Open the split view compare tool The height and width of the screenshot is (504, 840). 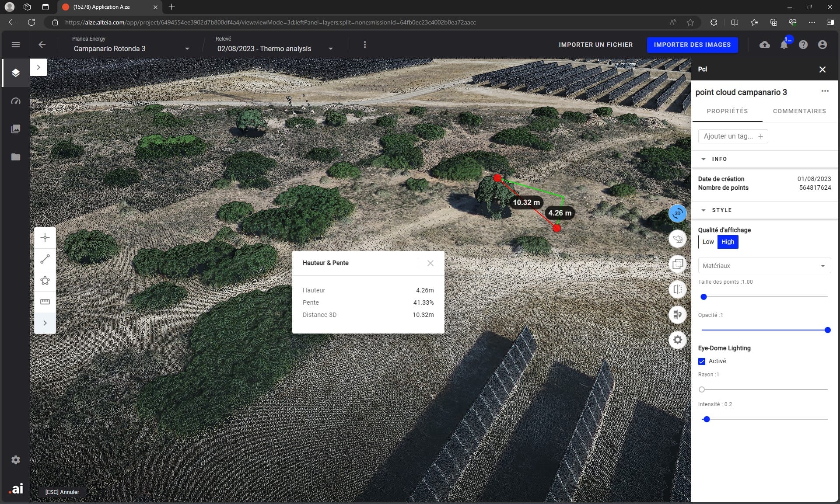pyautogui.click(x=677, y=289)
